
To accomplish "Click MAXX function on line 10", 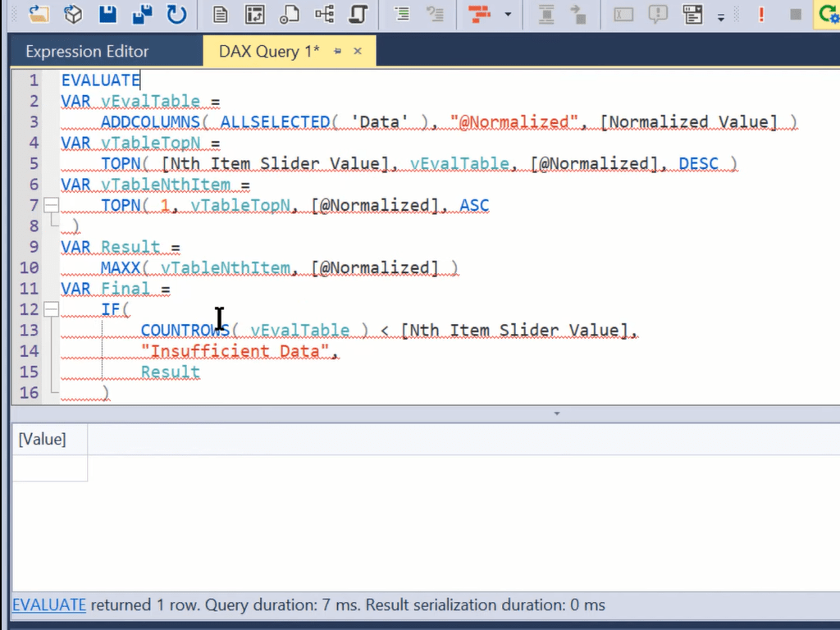I will pos(121,268).
